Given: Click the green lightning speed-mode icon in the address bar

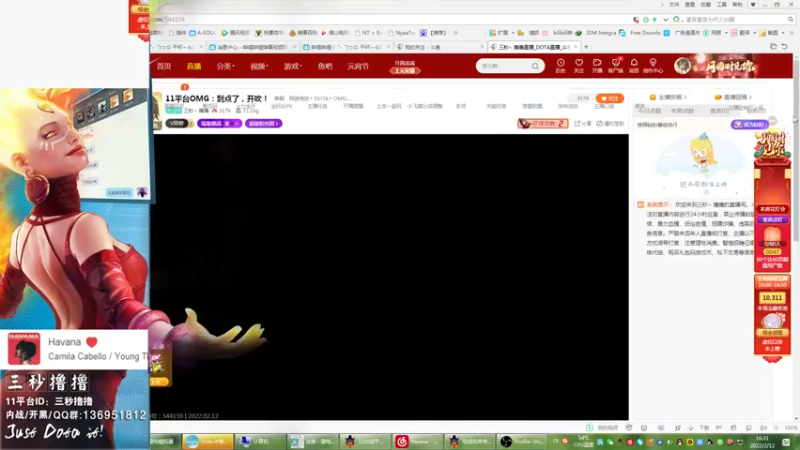Looking at the screenshot, I should 654,19.
